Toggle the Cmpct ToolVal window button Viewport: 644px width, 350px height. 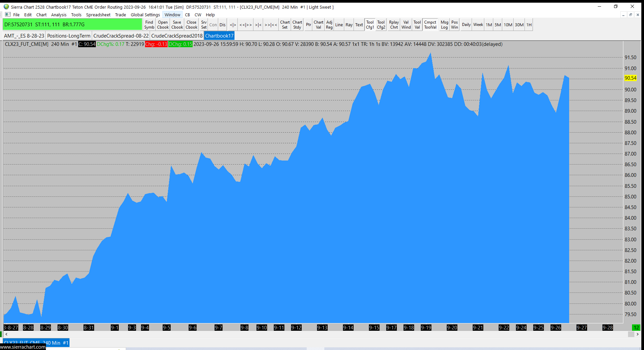pyautogui.click(x=430, y=25)
